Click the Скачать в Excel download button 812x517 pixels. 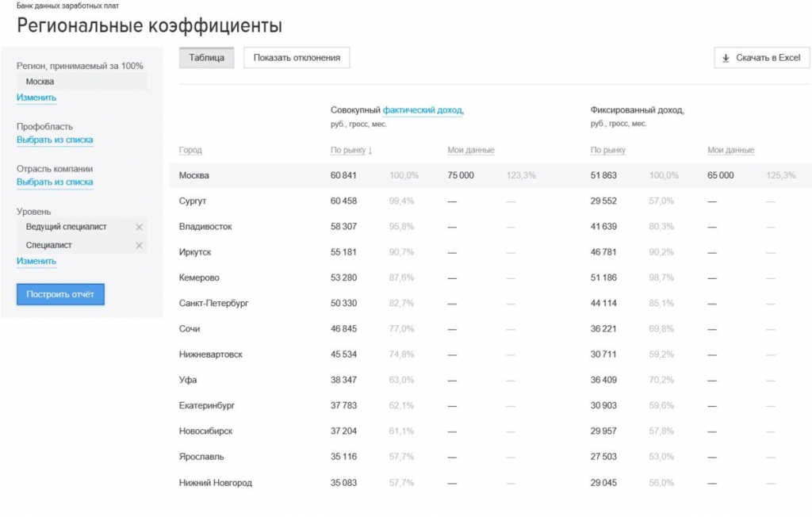(x=761, y=58)
